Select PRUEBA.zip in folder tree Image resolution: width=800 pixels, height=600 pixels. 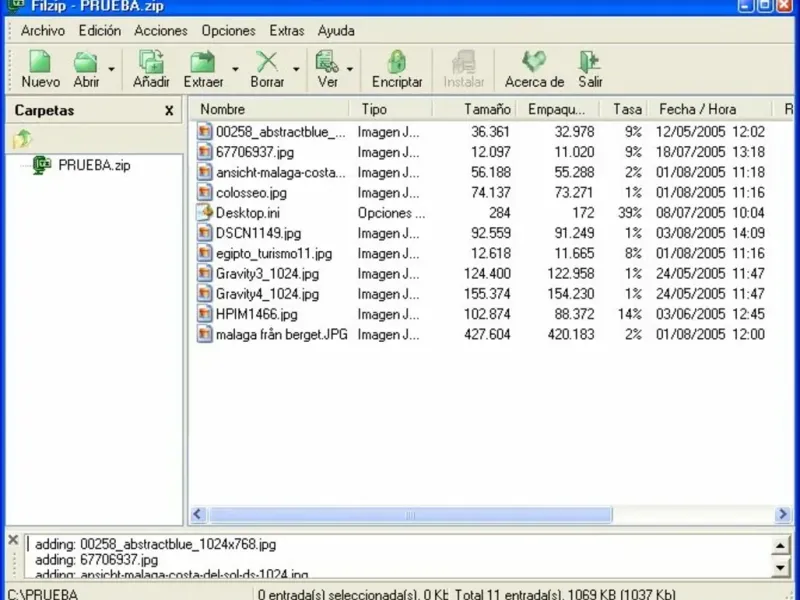click(94, 165)
